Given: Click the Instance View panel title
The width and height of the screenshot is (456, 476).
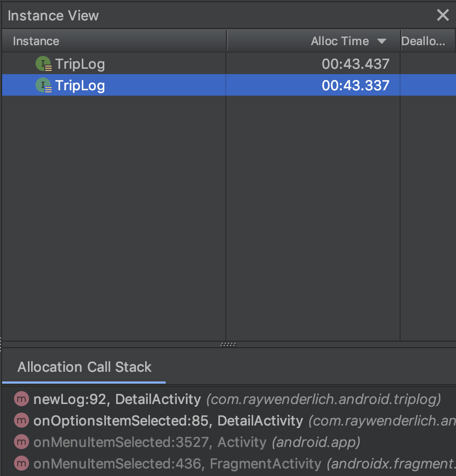Looking at the screenshot, I should click(53, 16).
